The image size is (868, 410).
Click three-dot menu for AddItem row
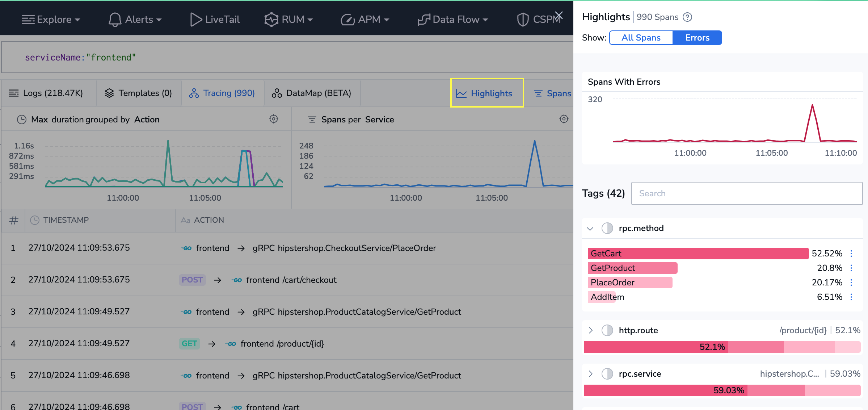pos(851,297)
